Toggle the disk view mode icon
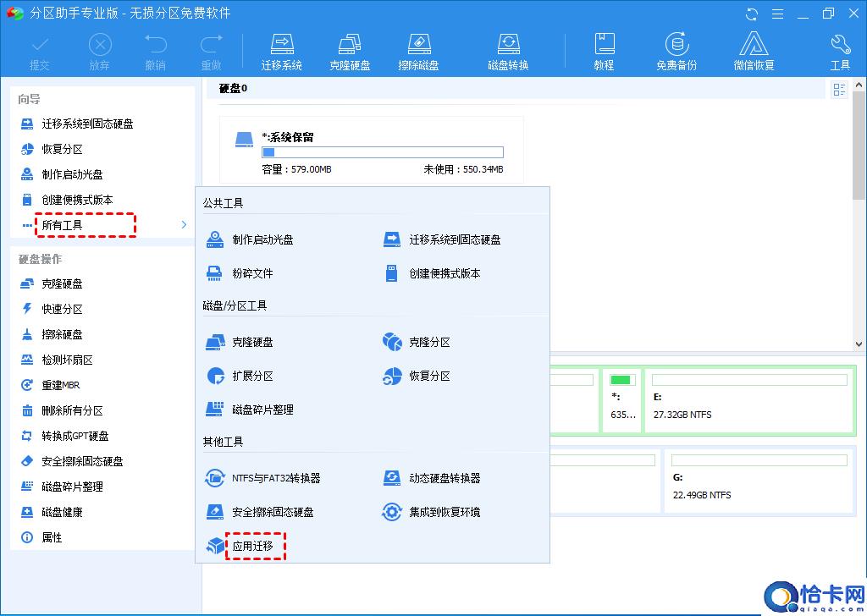The width and height of the screenshot is (867, 616). point(839,90)
